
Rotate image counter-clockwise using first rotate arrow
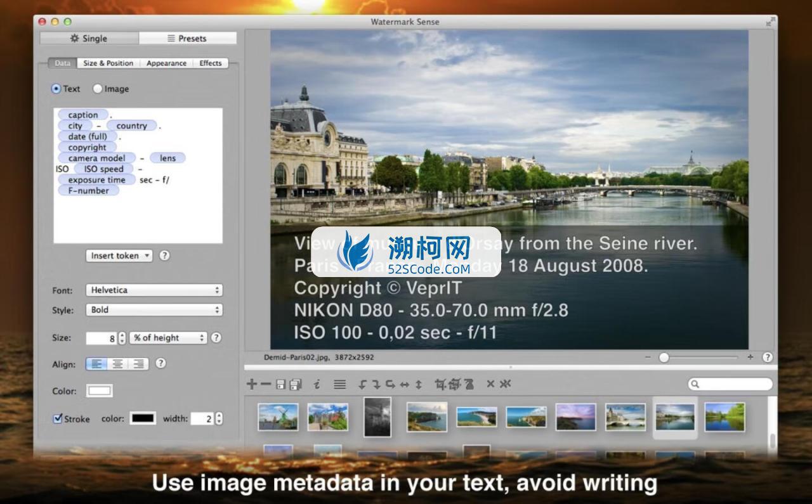[x=363, y=384]
